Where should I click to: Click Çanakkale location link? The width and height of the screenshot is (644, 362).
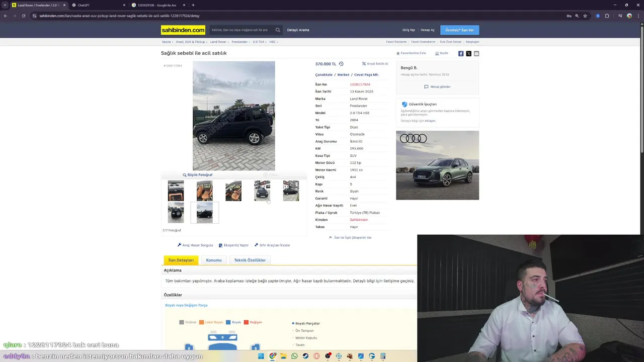324,74
